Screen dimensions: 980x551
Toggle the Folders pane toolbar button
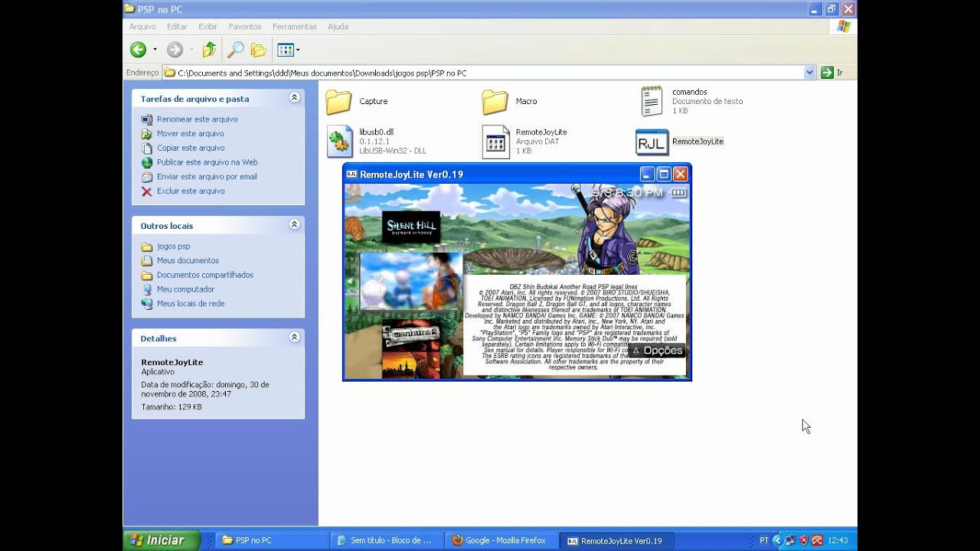(x=259, y=50)
